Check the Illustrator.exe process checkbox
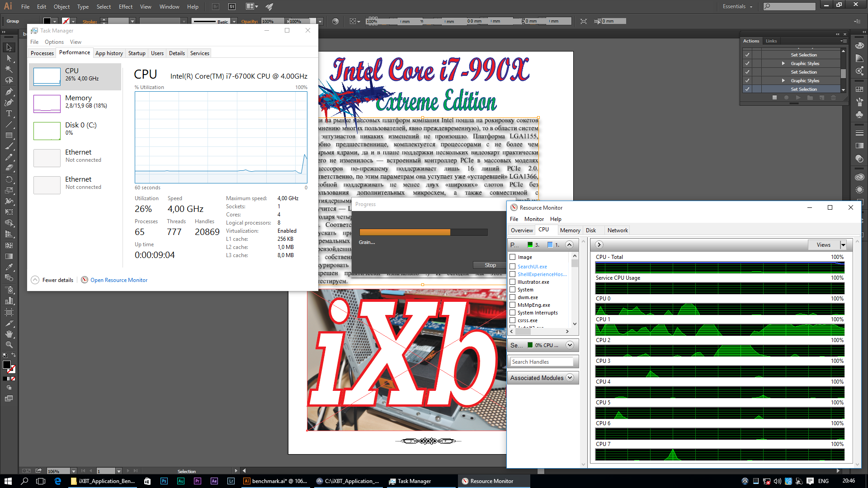 [x=513, y=282]
